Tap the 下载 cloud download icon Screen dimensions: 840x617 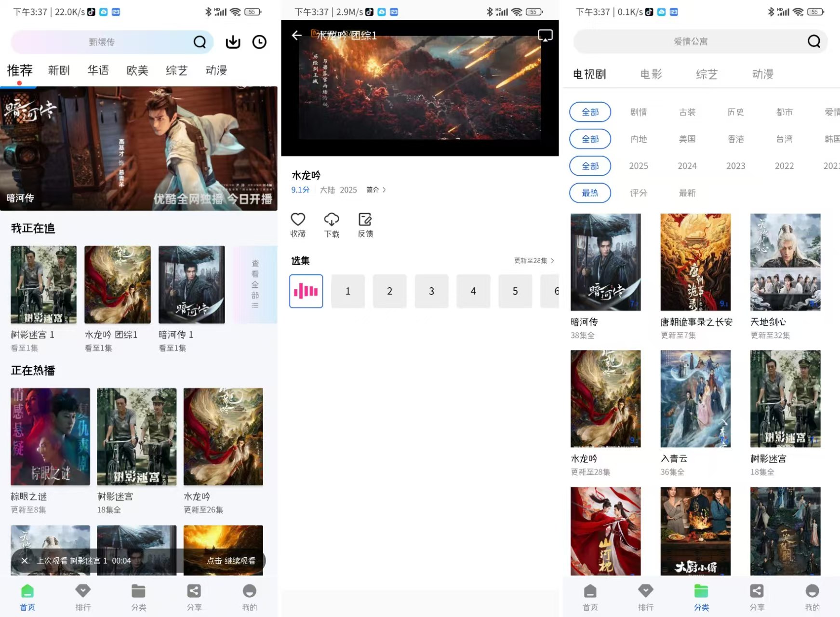click(332, 225)
